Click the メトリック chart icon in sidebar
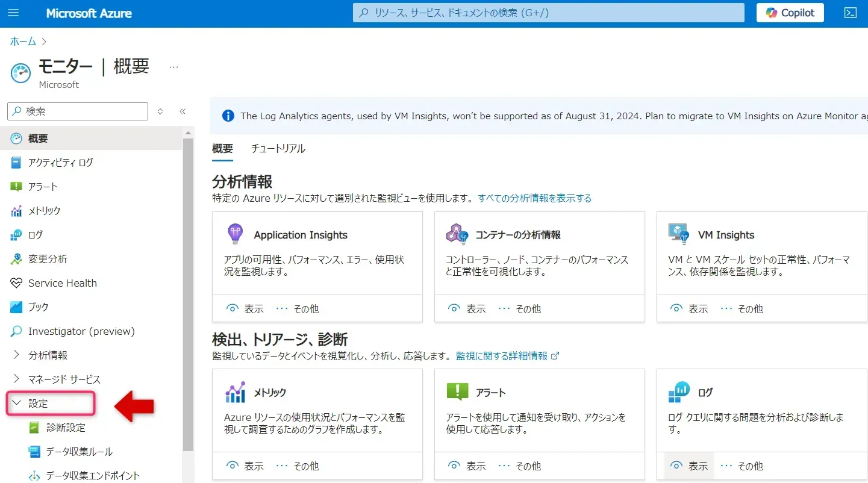The width and height of the screenshot is (868, 483). coord(16,211)
